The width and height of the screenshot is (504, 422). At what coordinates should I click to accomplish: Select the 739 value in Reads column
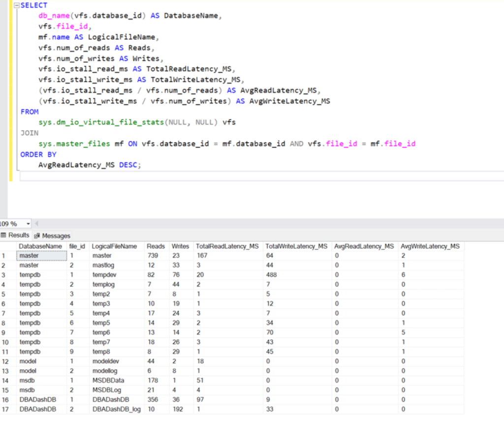pyautogui.click(x=152, y=256)
